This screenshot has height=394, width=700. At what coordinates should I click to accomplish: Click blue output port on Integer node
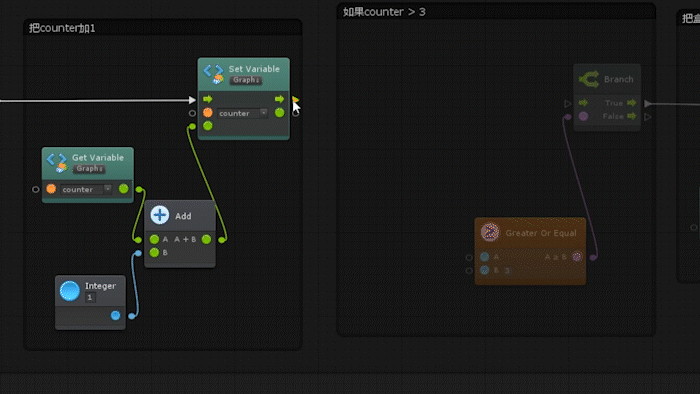116,315
